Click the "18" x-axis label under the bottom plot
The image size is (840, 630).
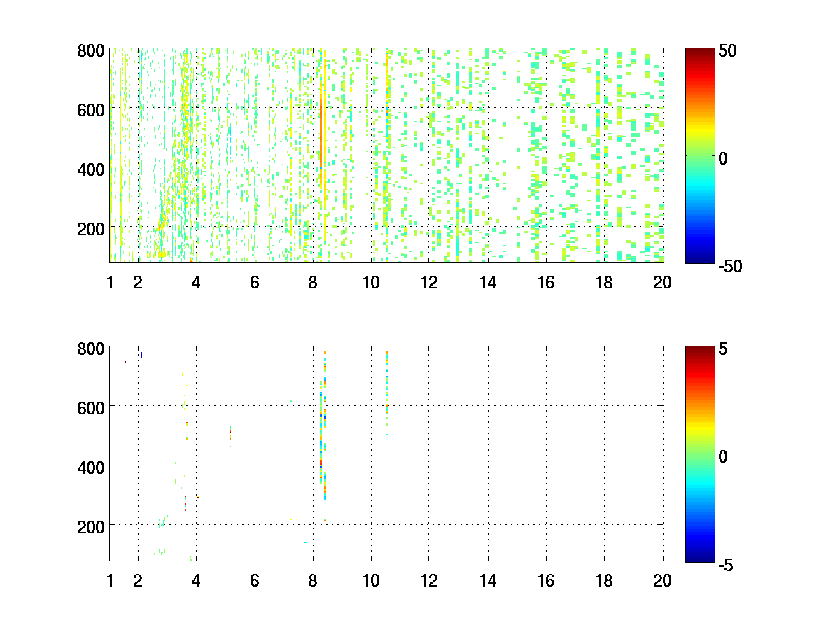click(x=604, y=580)
